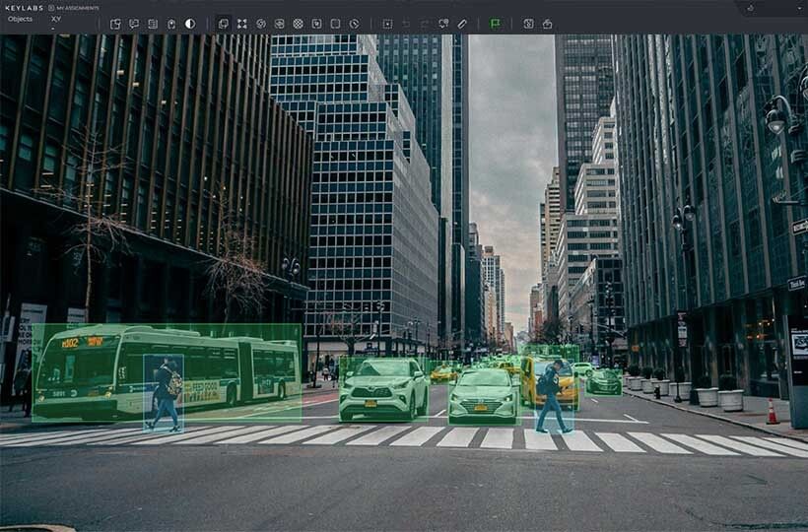This screenshot has width=808, height=532.
Task: Select the cross-hatched mesh circle tool
Action: [x=298, y=24]
